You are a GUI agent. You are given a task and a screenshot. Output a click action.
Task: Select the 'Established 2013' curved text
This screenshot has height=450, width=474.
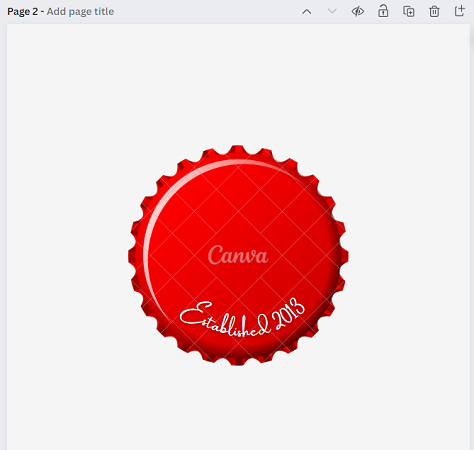tap(242, 318)
